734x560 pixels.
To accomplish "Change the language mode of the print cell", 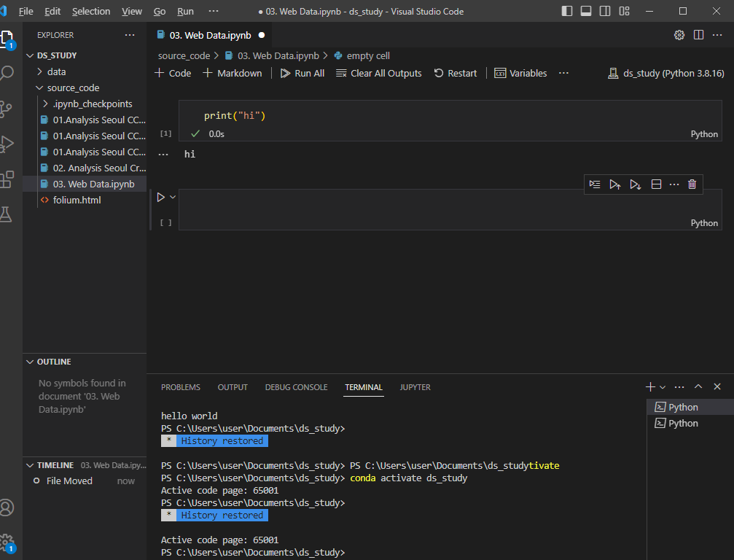I will [x=704, y=134].
